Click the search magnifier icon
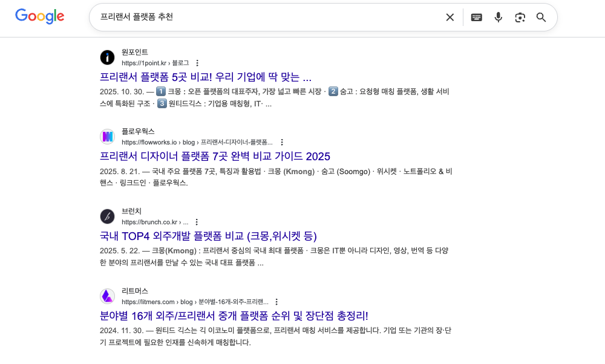Screen dimensions: 605x364 tap(541, 17)
